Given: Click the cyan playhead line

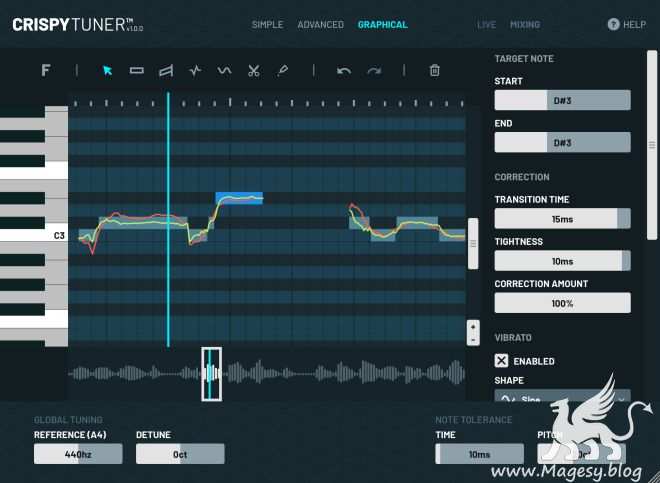Looking at the screenshot, I should pos(168,219).
